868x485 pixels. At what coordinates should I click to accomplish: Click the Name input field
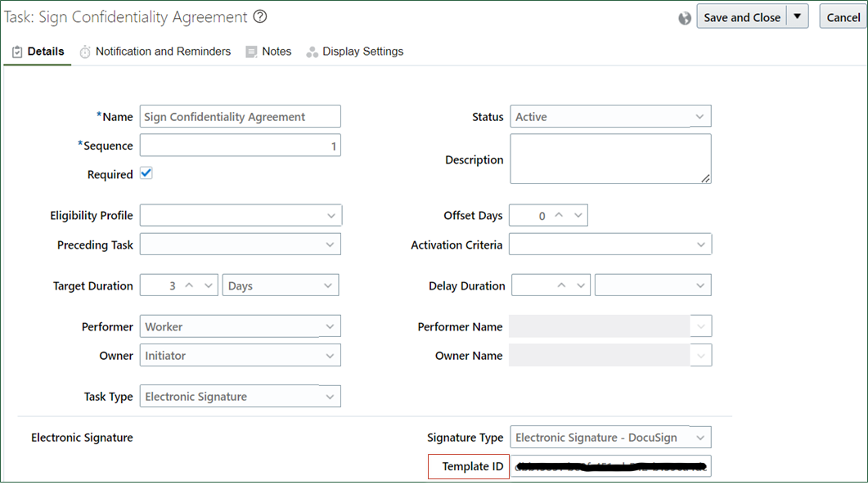(241, 117)
